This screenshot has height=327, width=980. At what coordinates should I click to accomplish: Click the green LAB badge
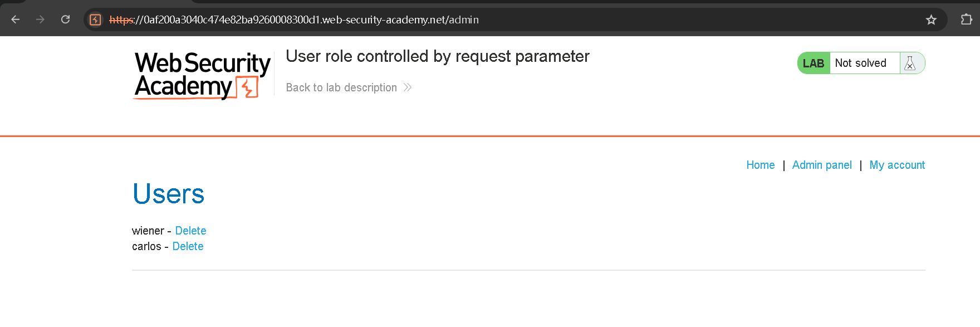pyautogui.click(x=814, y=63)
